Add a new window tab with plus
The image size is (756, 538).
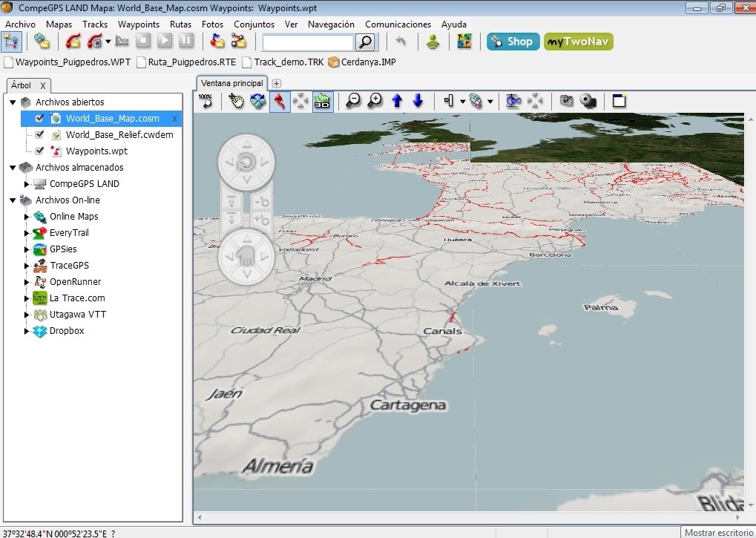(x=276, y=83)
